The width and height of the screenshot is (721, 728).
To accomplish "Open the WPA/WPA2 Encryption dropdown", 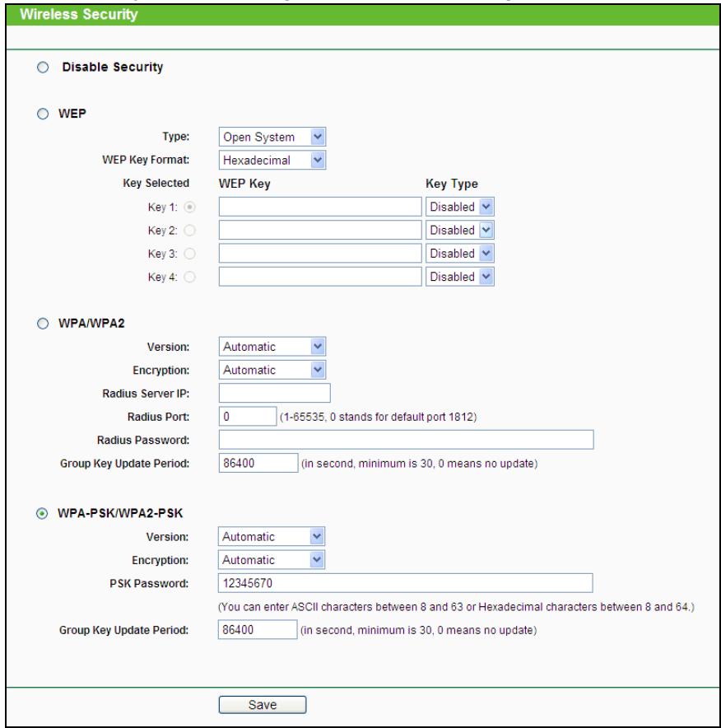I will 272,371.
